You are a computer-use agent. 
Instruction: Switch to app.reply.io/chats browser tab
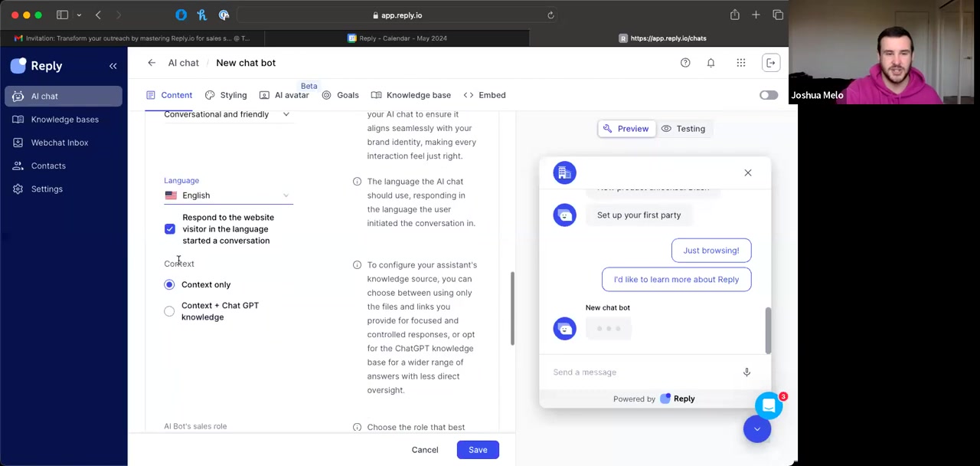click(662, 38)
